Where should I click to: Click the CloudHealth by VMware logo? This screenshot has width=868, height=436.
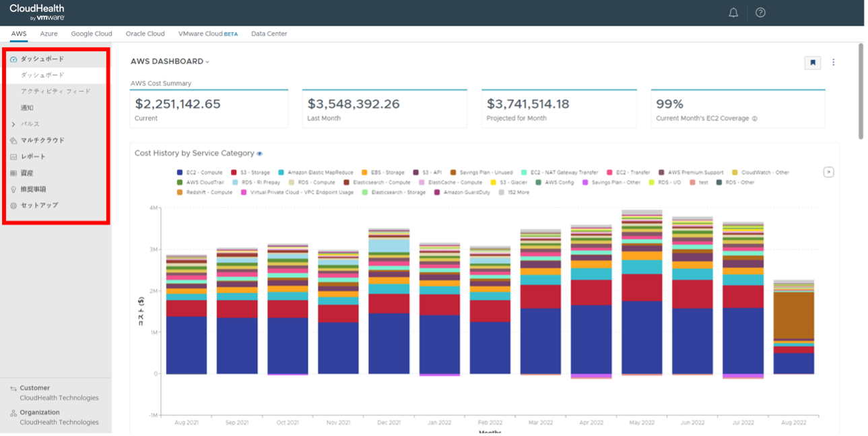tap(37, 12)
